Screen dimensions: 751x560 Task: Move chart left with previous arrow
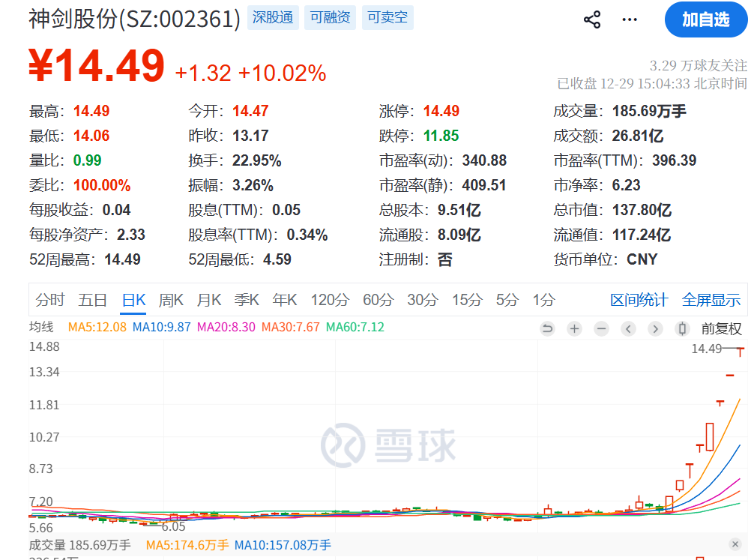628,328
